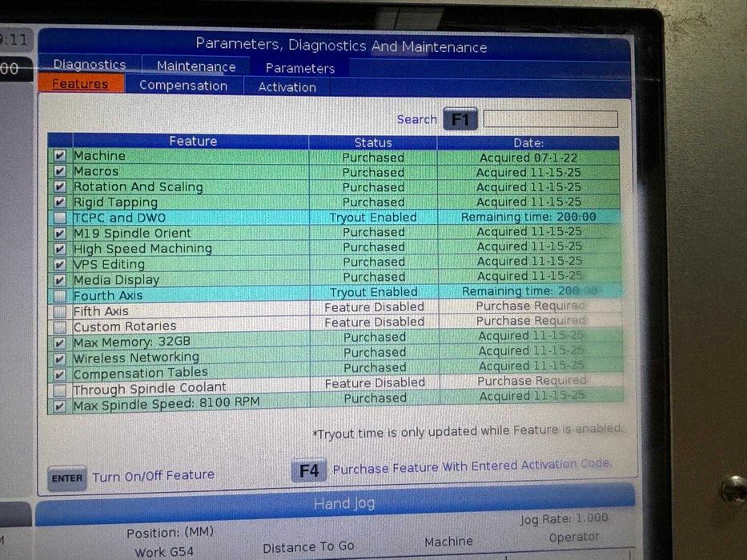Click the Work G54 label
Image resolution: width=747 pixels, height=560 pixels.
164,552
